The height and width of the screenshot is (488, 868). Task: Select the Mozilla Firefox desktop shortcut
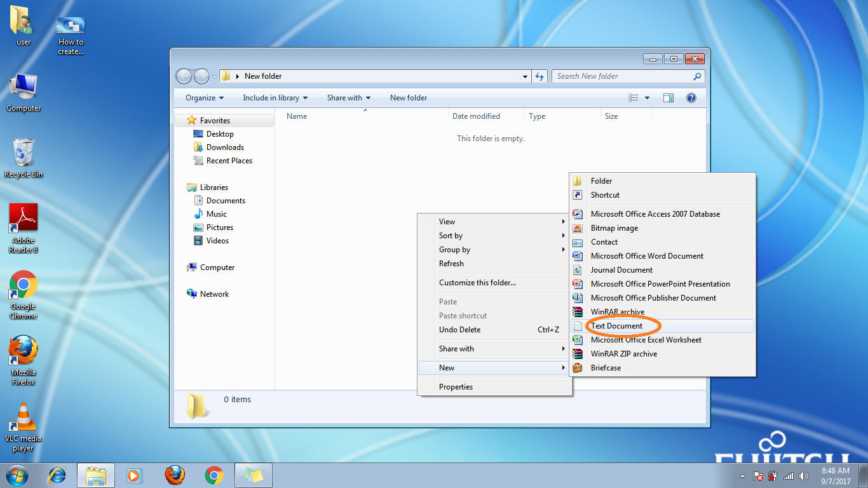point(24,361)
